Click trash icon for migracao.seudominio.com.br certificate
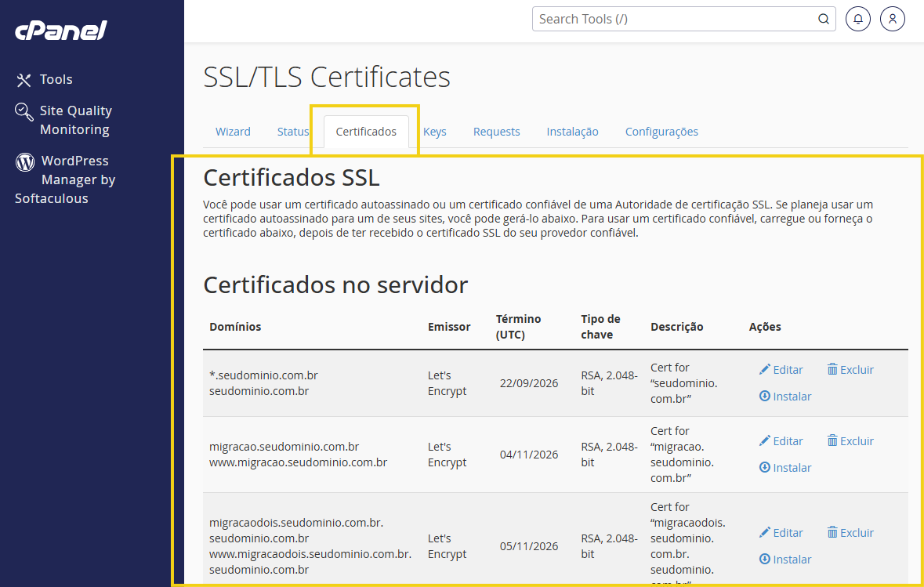 (x=832, y=441)
